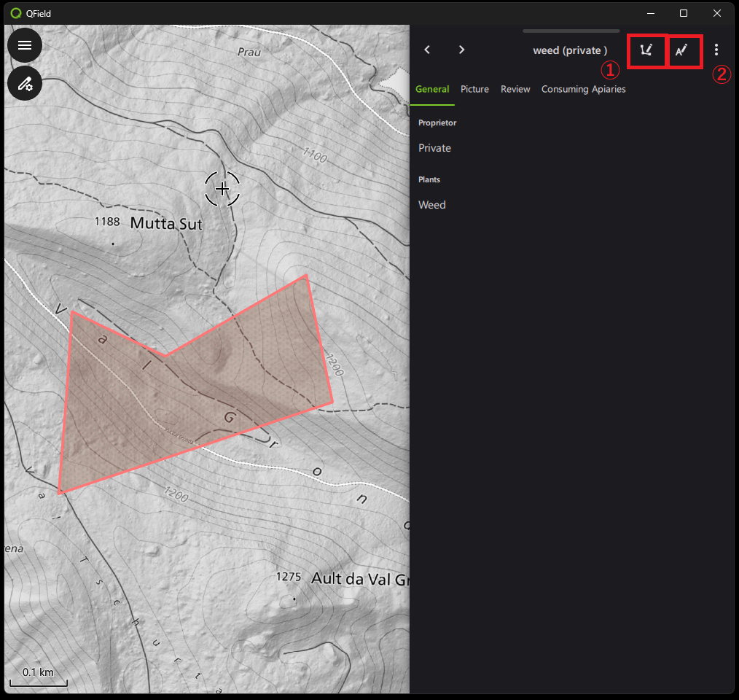Click the Plants value 'Weed'

pyautogui.click(x=431, y=205)
